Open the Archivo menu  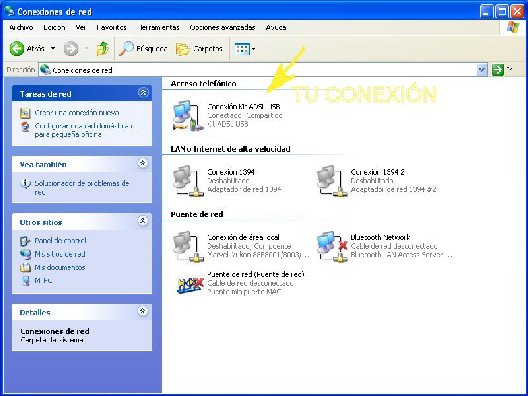tap(21, 28)
